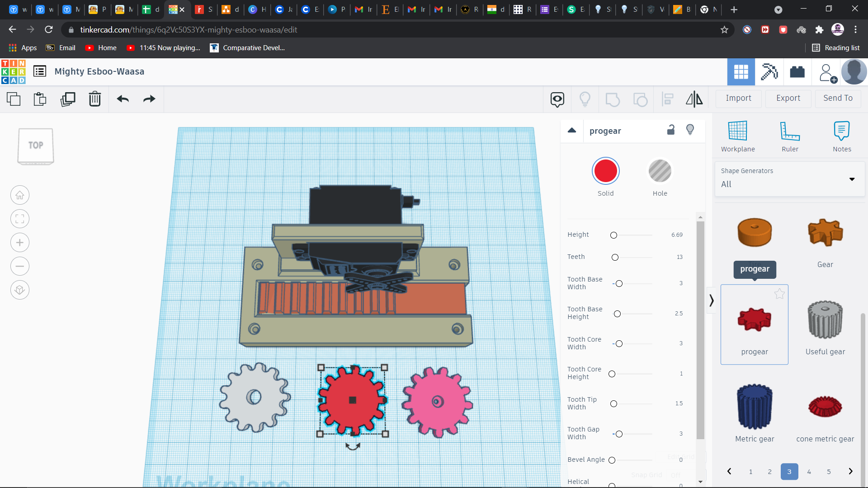The height and width of the screenshot is (488, 868).
Task: Navigate to page 4 of shape generators
Action: [x=809, y=472]
